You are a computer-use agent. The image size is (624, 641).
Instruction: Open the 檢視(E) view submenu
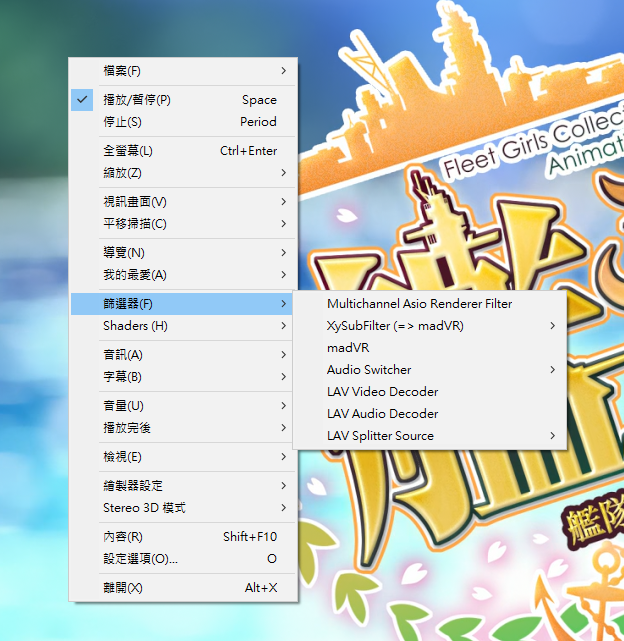183,457
